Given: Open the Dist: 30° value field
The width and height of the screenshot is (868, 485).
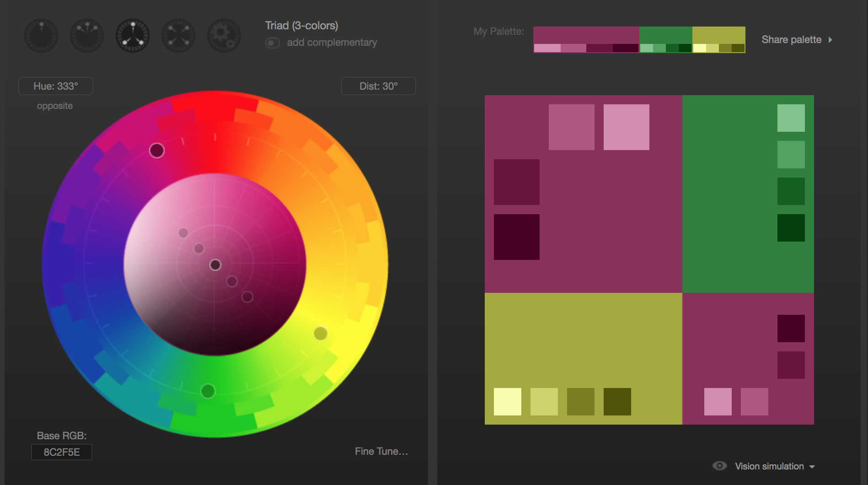Looking at the screenshot, I should pos(378,86).
